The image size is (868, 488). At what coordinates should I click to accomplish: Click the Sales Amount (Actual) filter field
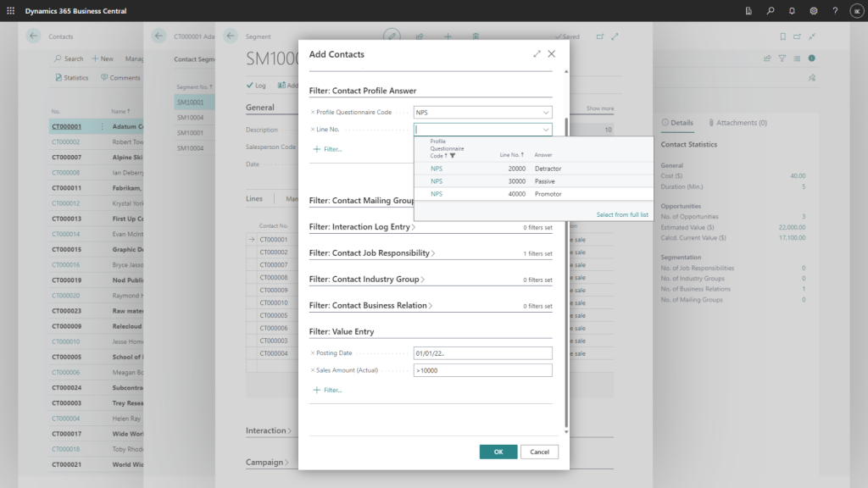482,370
